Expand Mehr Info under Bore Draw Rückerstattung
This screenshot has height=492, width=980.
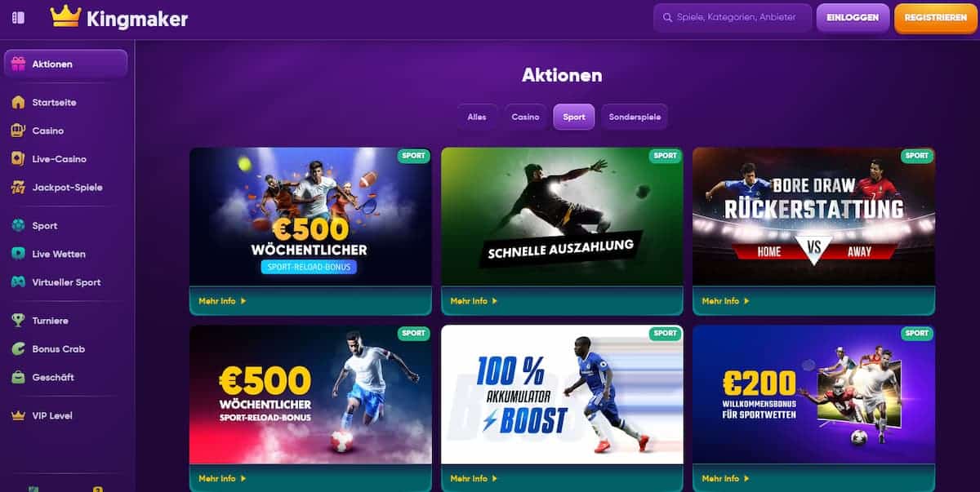click(x=725, y=301)
